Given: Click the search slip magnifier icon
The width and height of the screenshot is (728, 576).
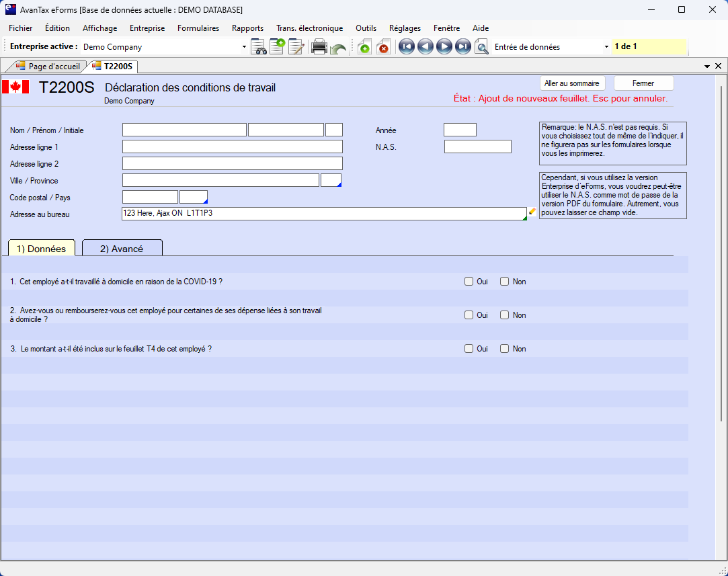Looking at the screenshot, I should 481,47.
